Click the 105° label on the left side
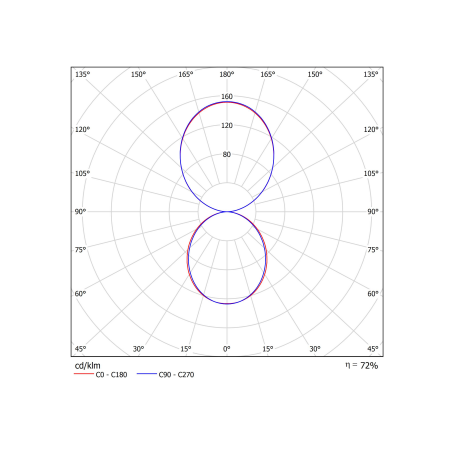 82,173
